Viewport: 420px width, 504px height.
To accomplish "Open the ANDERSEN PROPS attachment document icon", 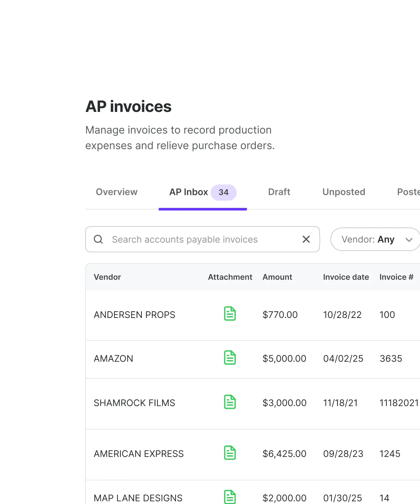I will coord(230,314).
